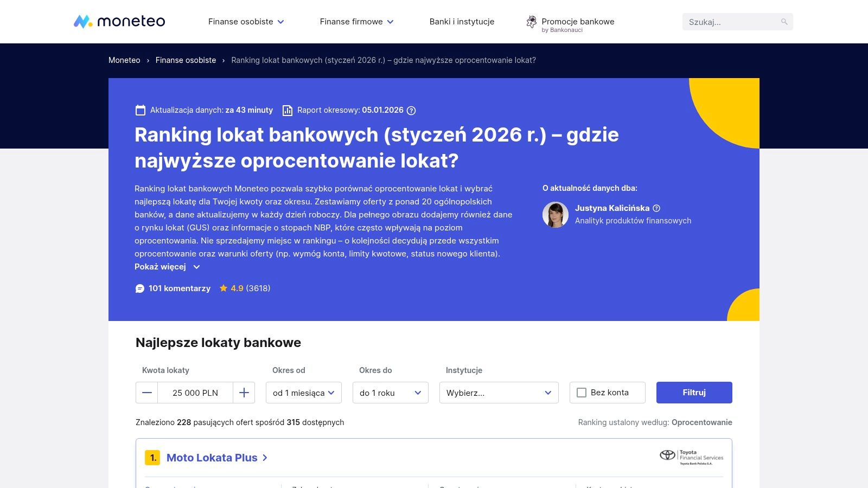Toggle the Bez konta checkbox

click(x=582, y=393)
